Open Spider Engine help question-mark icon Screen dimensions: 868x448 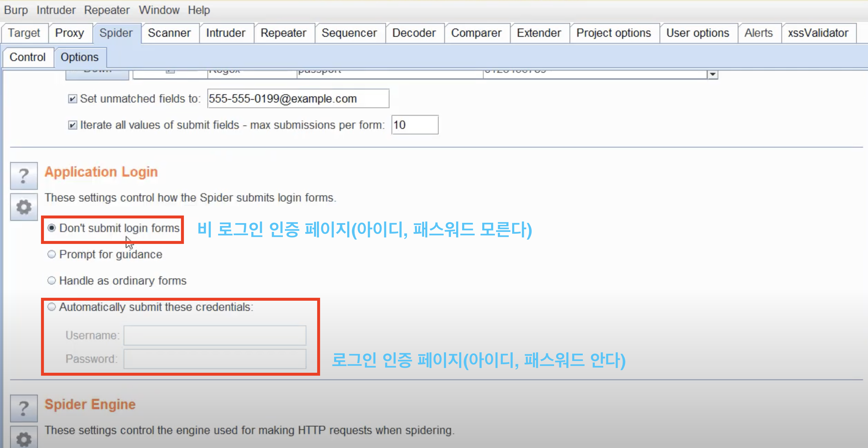click(24, 408)
